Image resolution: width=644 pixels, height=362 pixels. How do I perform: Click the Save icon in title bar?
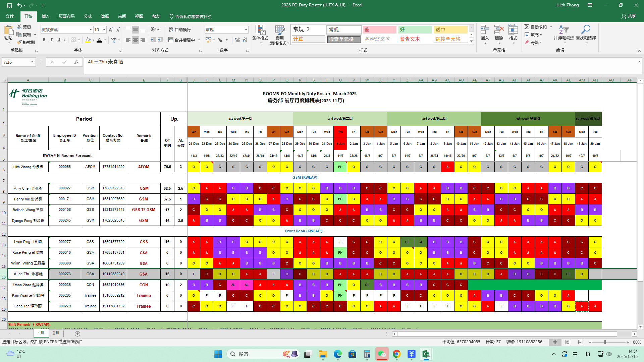[10, 5]
